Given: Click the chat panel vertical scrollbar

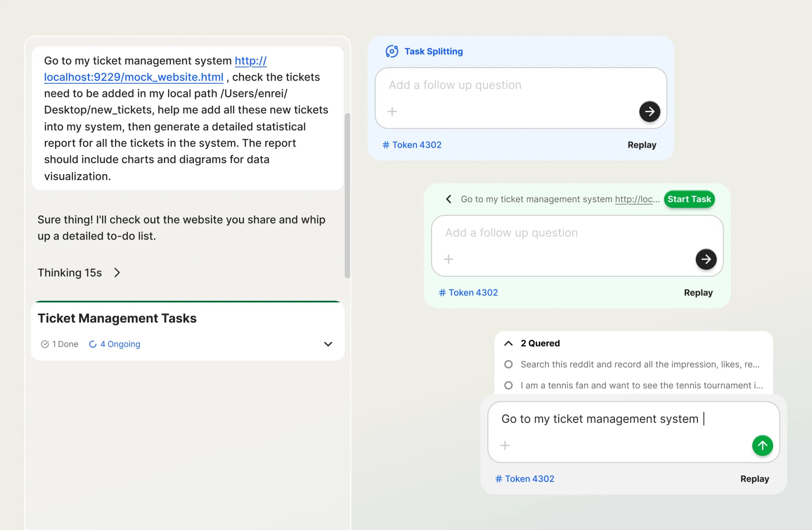Looking at the screenshot, I should pos(347,195).
